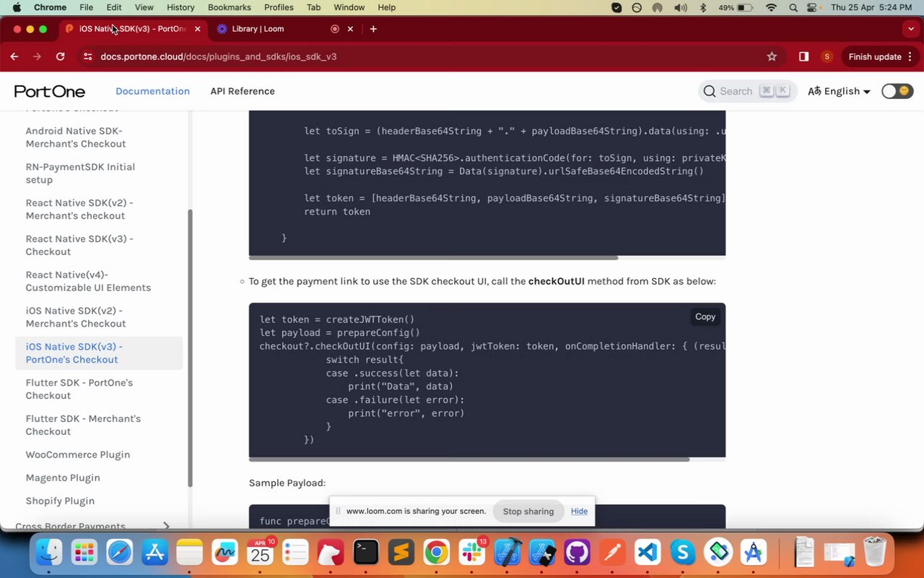The image size is (924, 578).
Task: Click the docs Search field
Action: click(x=746, y=91)
